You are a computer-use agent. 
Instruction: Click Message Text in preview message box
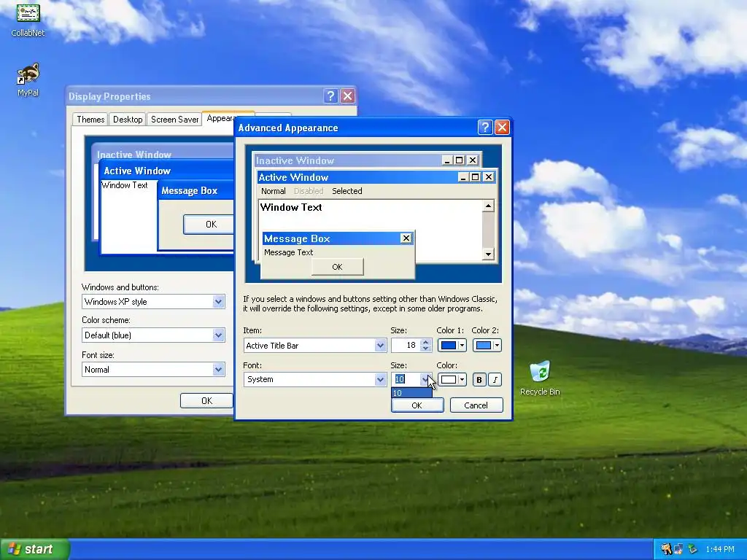[x=288, y=252]
